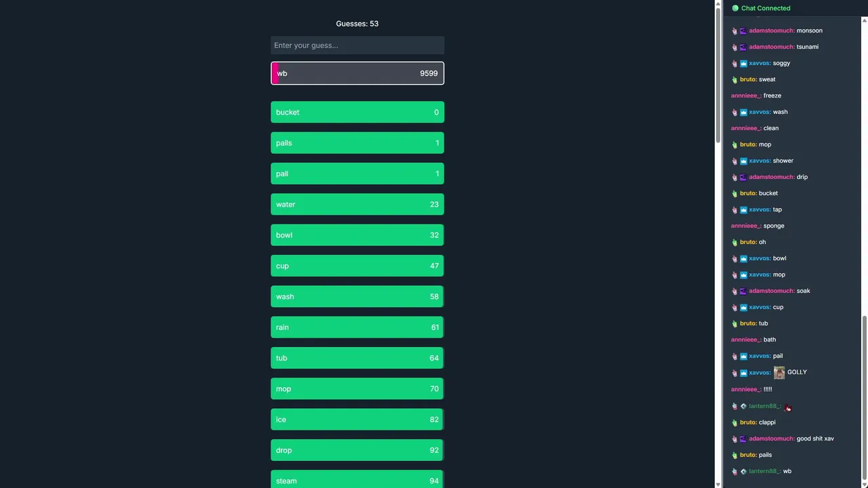Image resolution: width=868 pixels, height=488 pixels.
Task: Focus the Enter your guess input field
Action: point(357,45)
